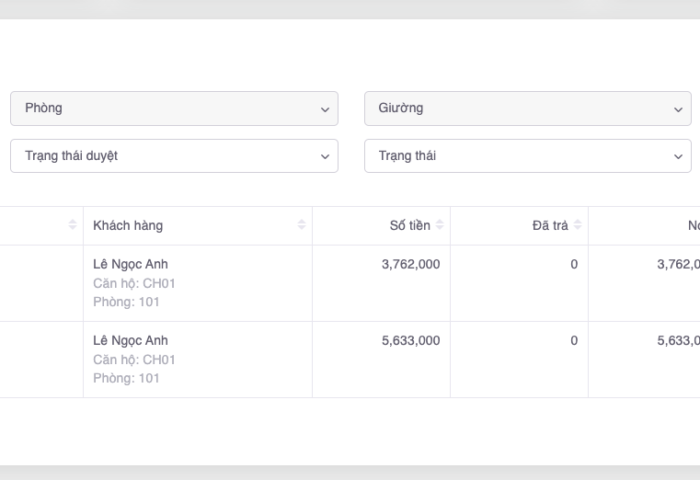Click the 3,762,000 value under Số tiền
The height and width of the screenshot is (480, 700).
click(410, 265)
